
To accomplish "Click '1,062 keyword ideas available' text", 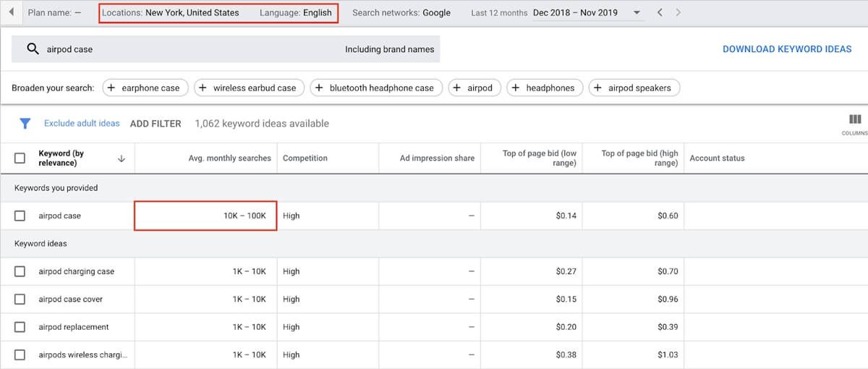I will pos(262,124).
